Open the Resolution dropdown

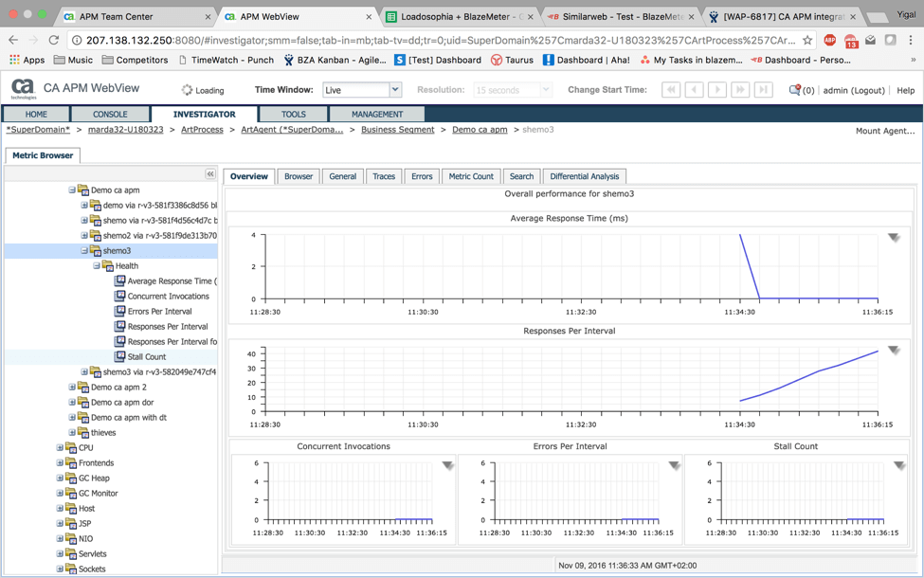(x=546, y=90)
